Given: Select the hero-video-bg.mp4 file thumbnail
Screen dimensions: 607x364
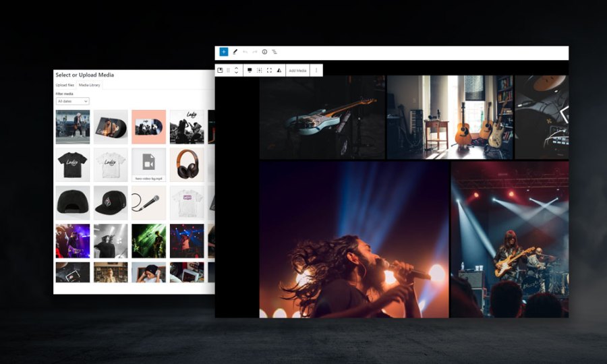Looking at the screenshot, I should pyautogui.click(x=148, y=165).
